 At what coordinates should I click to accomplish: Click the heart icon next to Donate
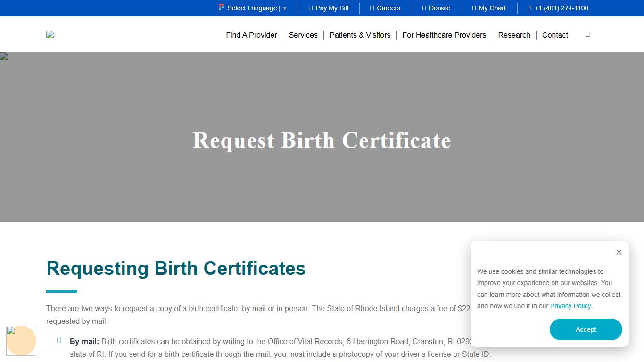pos(423,8)
